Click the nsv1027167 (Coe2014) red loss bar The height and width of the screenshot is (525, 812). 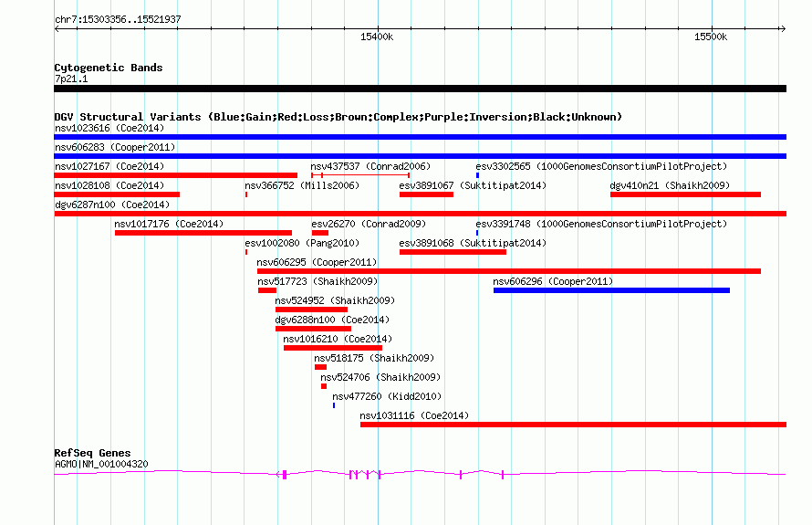click(175, 175)
